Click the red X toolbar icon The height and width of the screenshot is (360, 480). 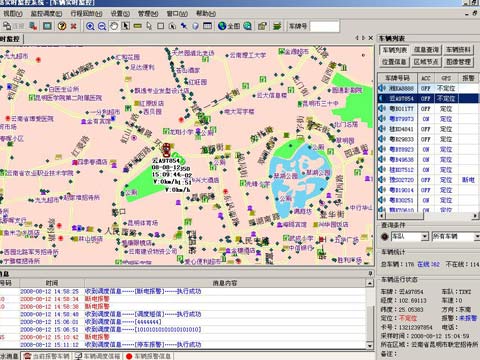tap(74, 26)
